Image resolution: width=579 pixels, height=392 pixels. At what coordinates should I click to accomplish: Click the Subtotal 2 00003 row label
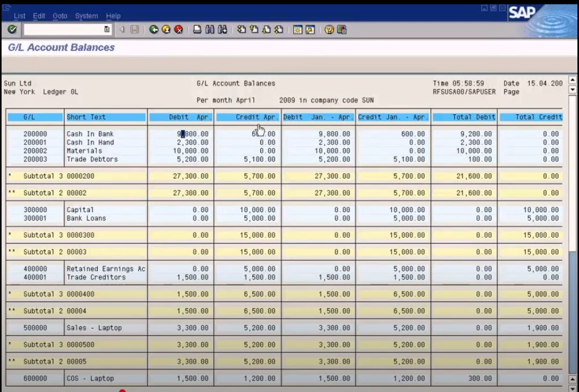(55, 252)
